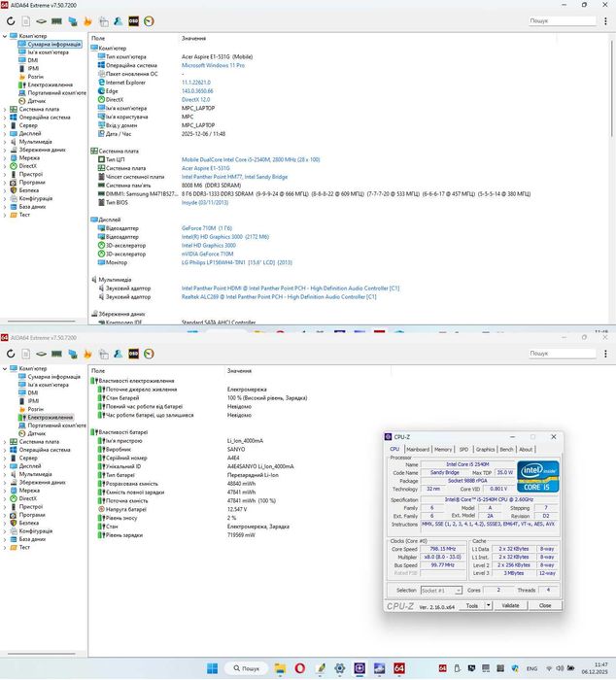Open SPD tab in CPU-Z

click(x=463, y=449)
